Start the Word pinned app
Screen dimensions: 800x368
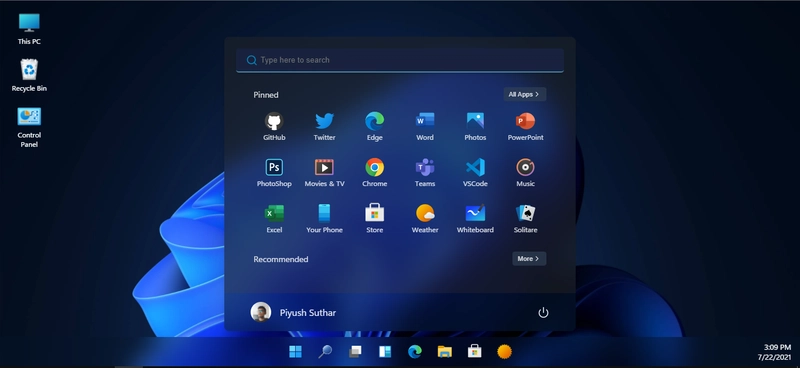tap(424, 127)
